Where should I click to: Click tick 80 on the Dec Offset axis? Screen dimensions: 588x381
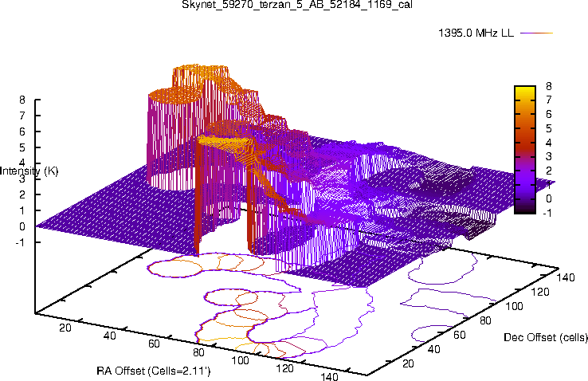[485, 320]
